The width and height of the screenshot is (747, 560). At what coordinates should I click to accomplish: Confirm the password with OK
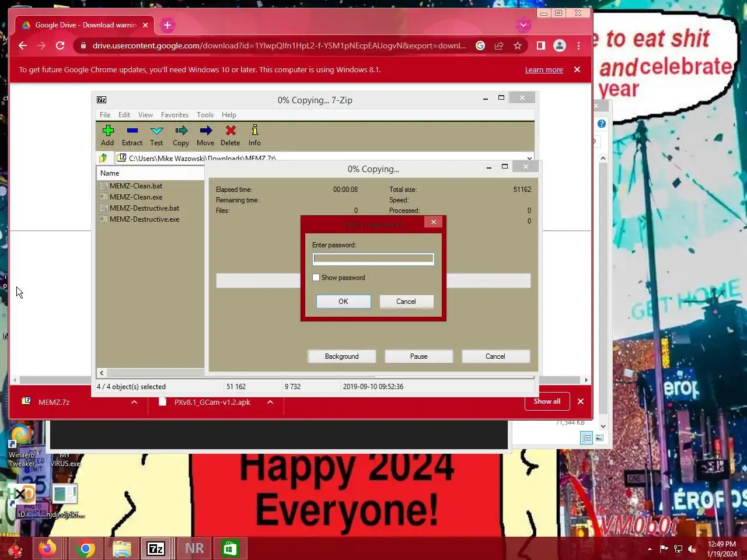(x=343, y=302)
